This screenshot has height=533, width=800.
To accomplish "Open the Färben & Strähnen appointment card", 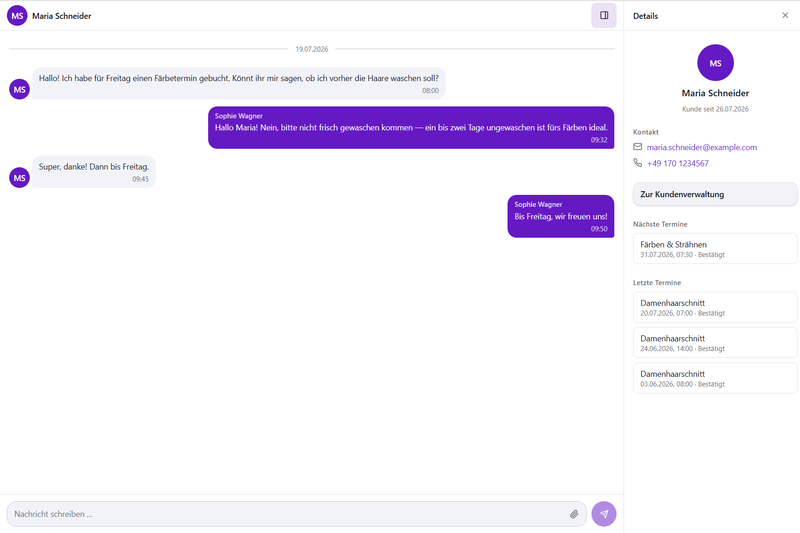I will 715,248.
